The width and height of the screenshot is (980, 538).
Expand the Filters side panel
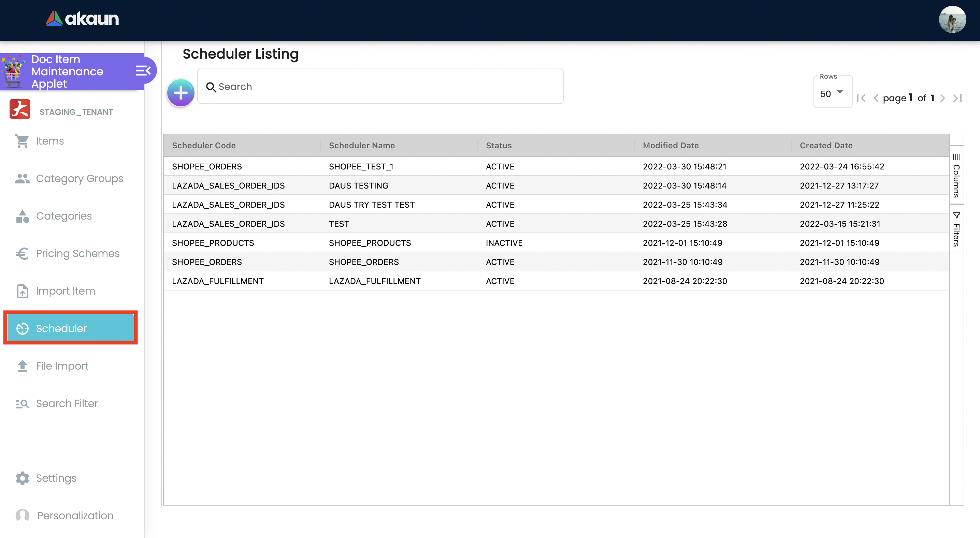coord(956,229)
